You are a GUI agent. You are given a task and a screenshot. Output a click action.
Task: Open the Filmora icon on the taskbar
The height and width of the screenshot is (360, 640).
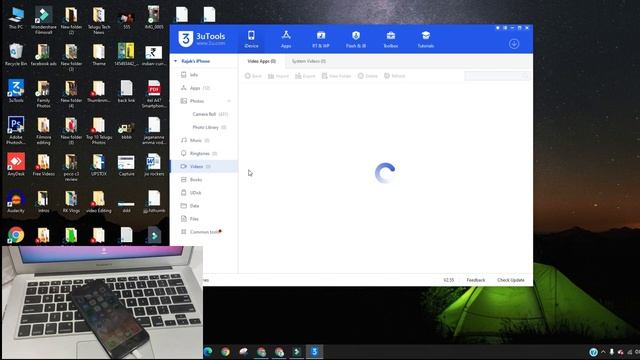[297, 351]
